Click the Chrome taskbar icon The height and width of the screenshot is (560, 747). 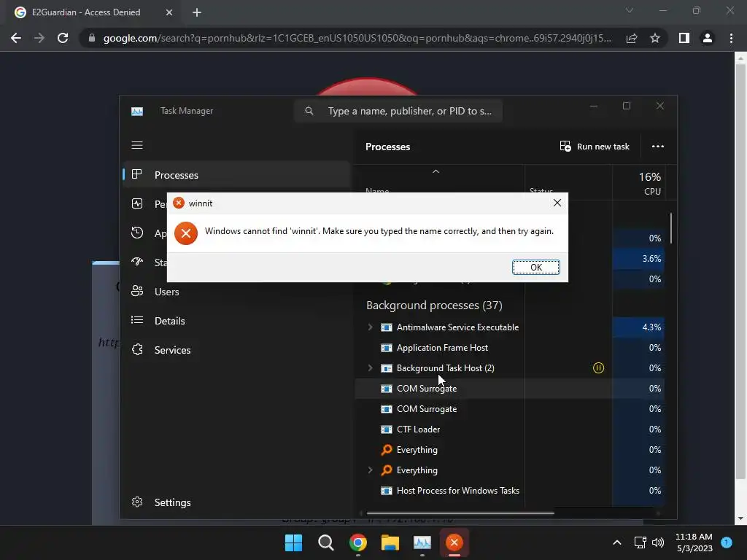click(357, 542)
